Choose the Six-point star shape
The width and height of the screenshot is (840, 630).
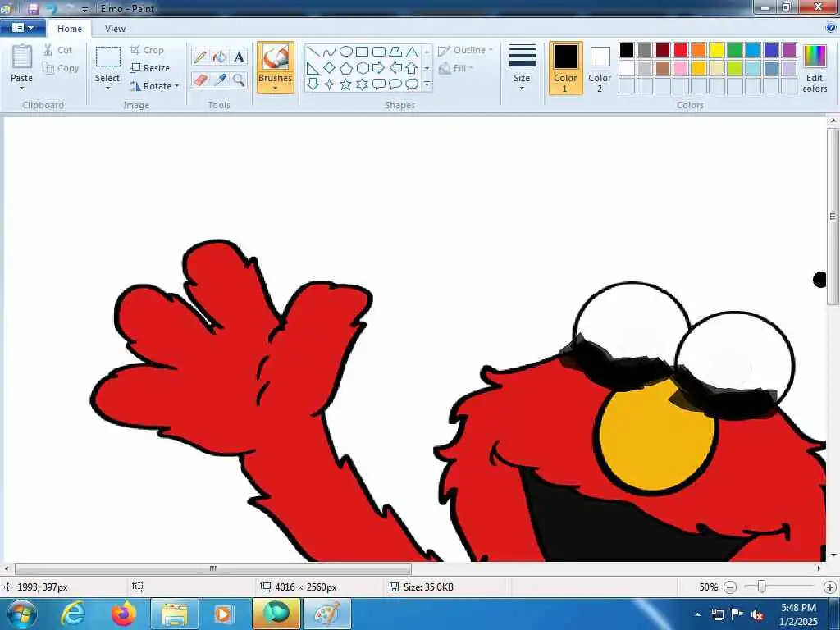362,84
